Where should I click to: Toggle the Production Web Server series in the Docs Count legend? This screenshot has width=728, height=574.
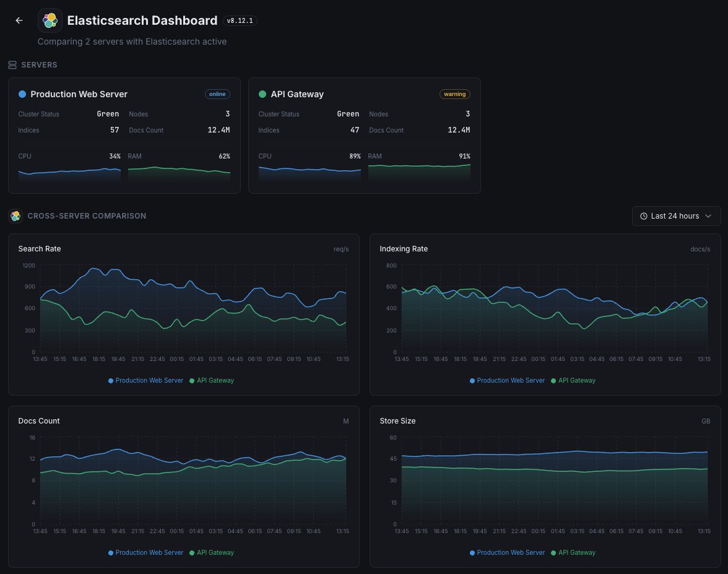145,552
